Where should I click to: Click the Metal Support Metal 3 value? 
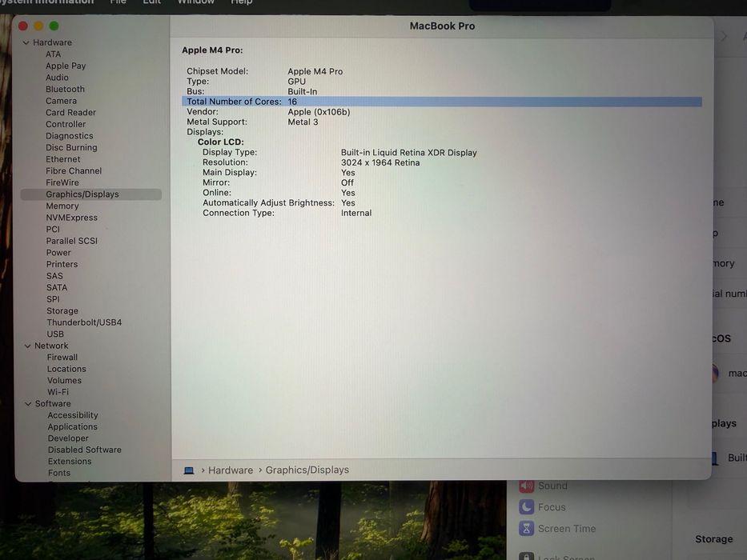click(303, 122)
